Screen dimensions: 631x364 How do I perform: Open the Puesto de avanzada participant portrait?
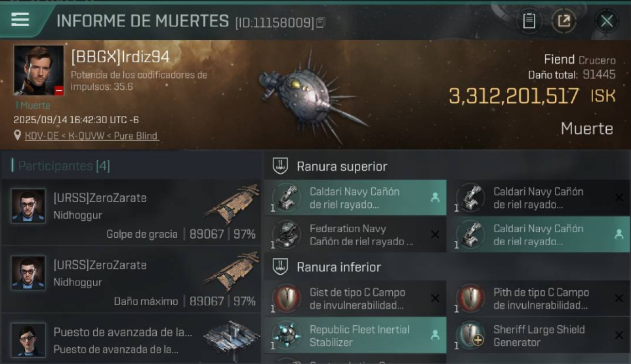pos(28,340)
